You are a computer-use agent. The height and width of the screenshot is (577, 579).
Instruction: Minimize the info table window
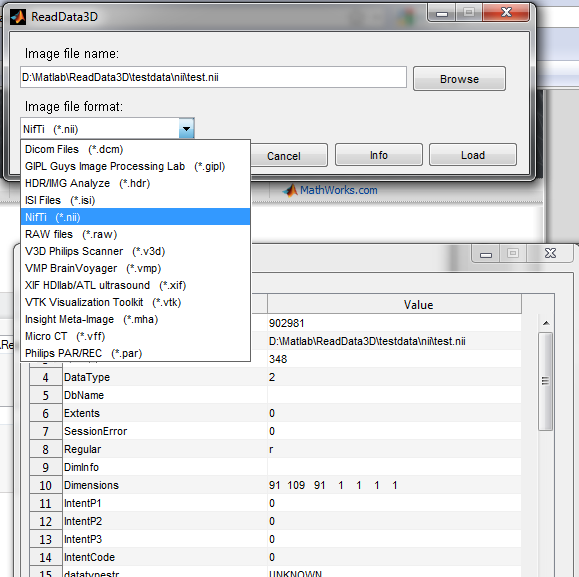point(486,254)
